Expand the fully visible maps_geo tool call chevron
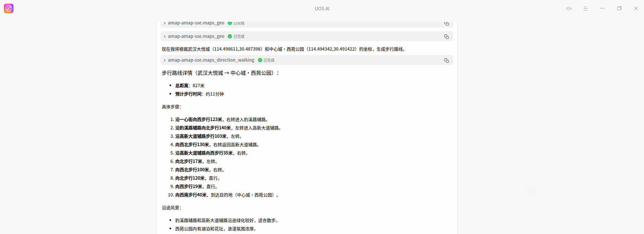 tap(164, 37)
